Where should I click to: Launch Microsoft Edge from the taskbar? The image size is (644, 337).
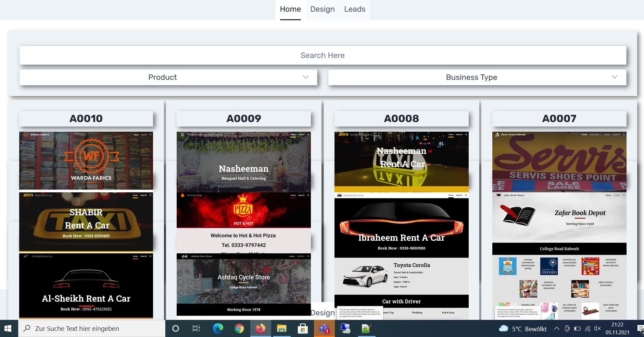click(x=218, y=328)
